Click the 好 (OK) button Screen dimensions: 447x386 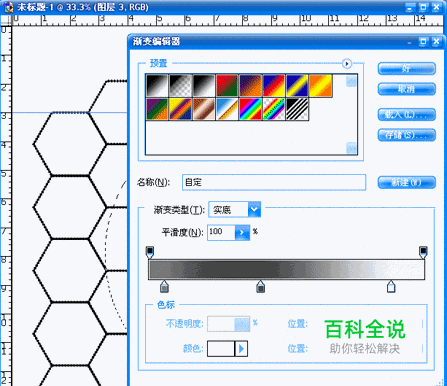(x=406, y=69)
